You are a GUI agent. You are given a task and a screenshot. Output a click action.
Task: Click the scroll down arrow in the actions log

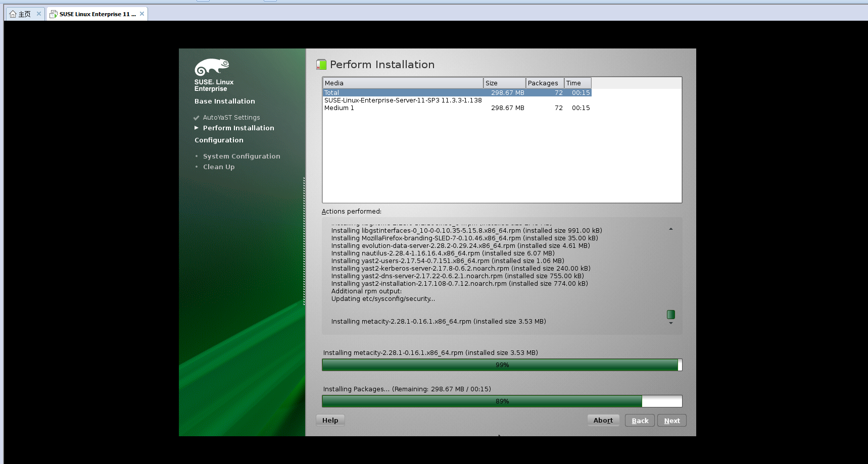[671, 323]
